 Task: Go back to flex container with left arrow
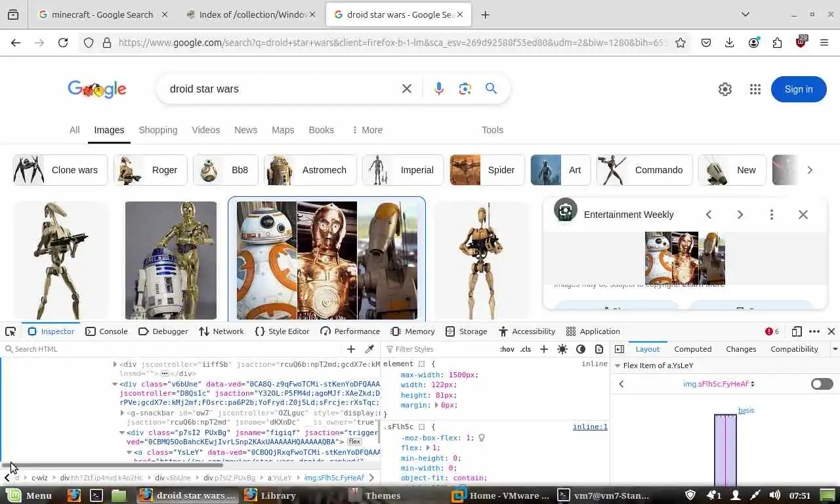click(x=621, y=384)
